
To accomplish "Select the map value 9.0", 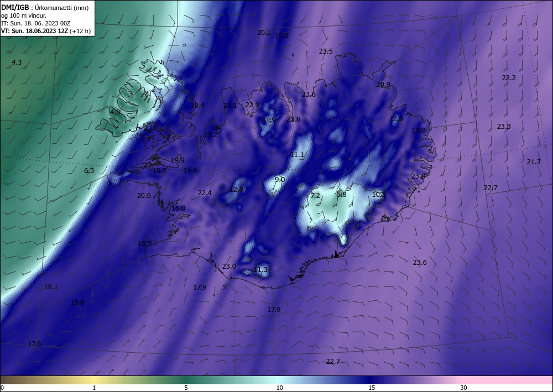I will 280,180.
